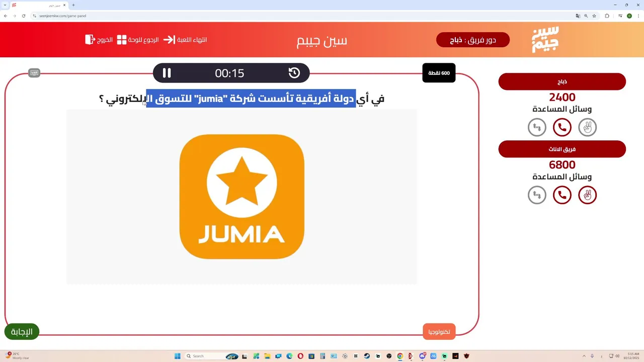Viewport: 644px width, 362px height.
Task: Exit the game via الخروج
Action: click(x=99, y=40)
